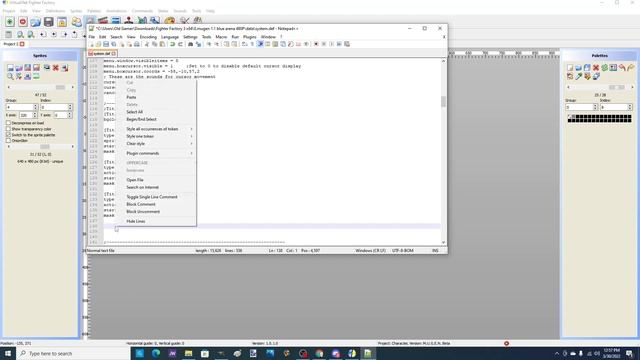The width and height of the screenshot is (640, 360).
Task: Click the new palette blank page icon in Palettes panel
Action: 570,68
